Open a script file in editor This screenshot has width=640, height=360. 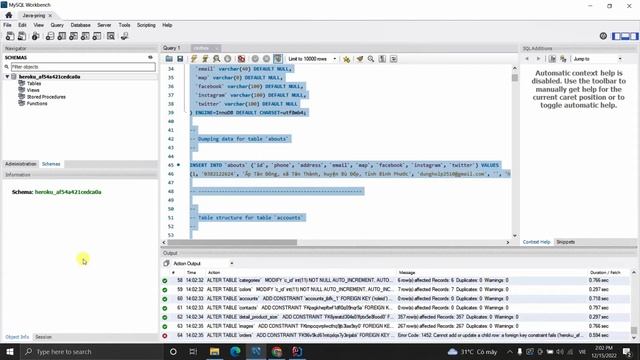pos(169,59)
